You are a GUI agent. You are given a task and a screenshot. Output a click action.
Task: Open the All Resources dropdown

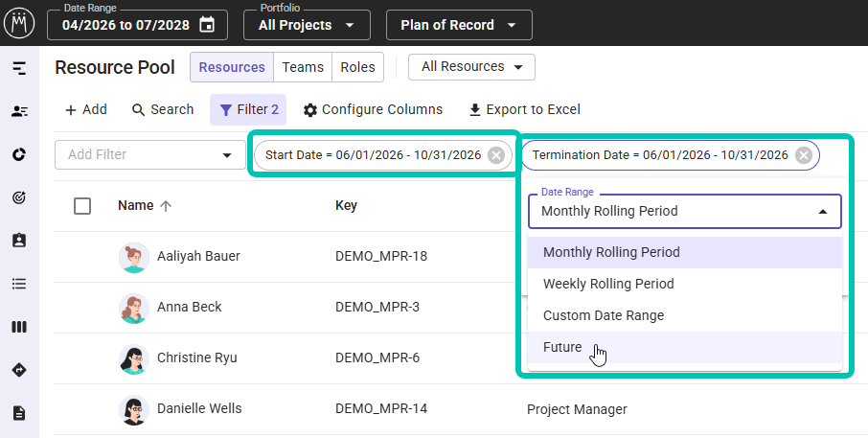pos(471,67)
